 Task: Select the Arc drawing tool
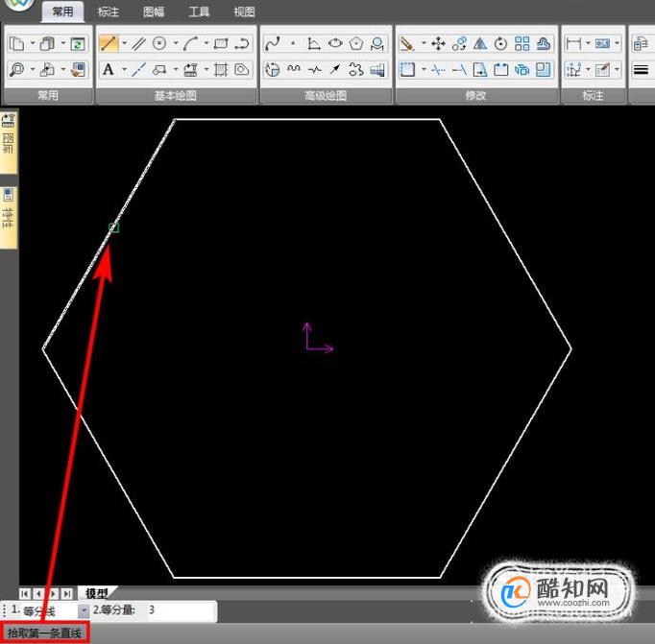coord(190,43)
